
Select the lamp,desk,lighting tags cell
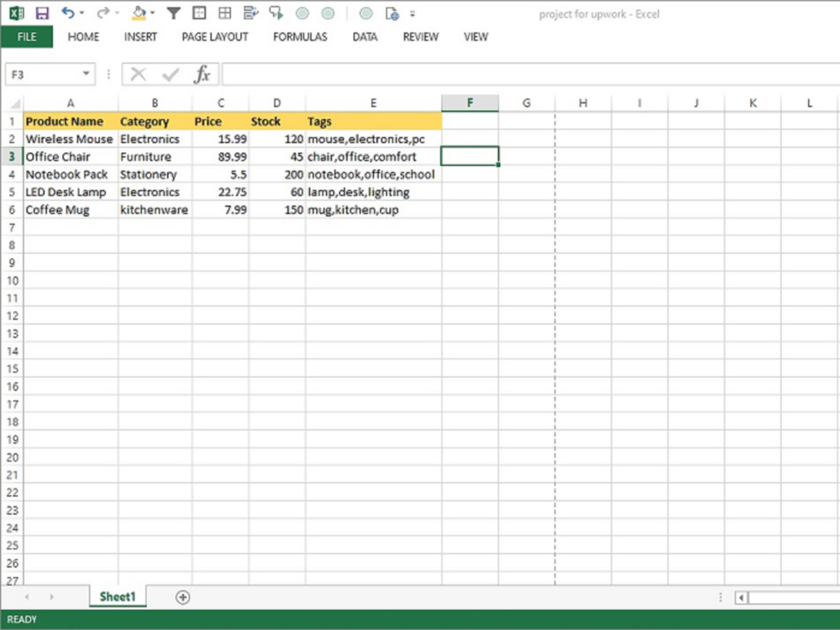pos(374,192)
